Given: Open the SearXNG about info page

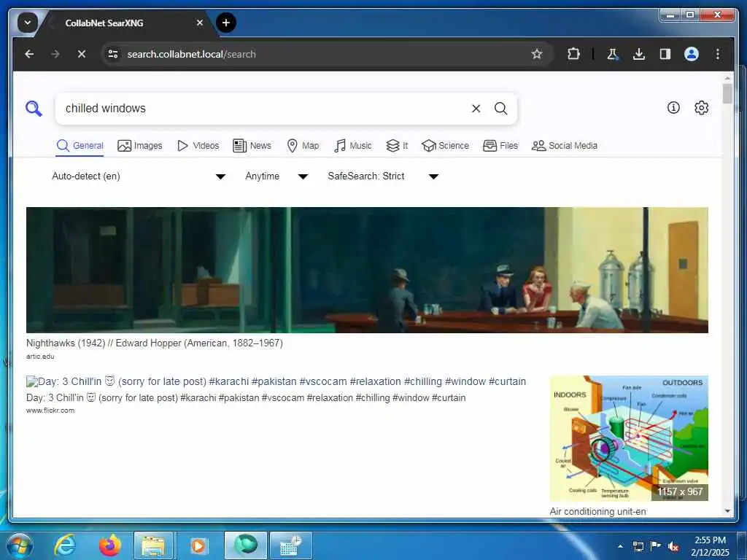Looking at the screenshot, I should (673, 108).
